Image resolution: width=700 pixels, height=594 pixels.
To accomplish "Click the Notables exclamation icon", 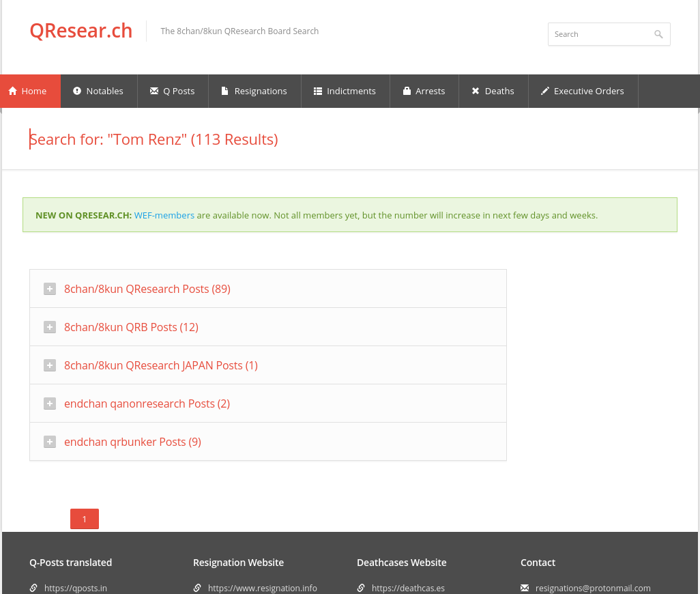I will pos(77,91).
